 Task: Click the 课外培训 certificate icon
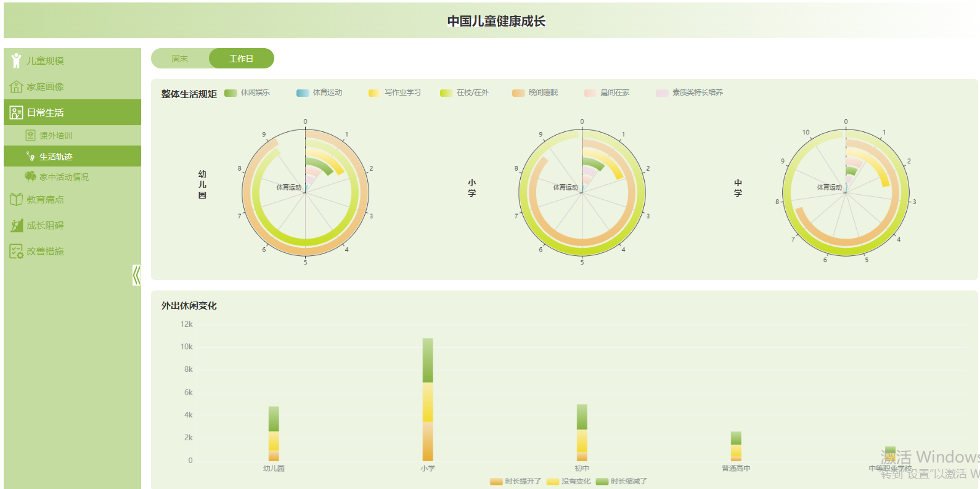[30, 135]
